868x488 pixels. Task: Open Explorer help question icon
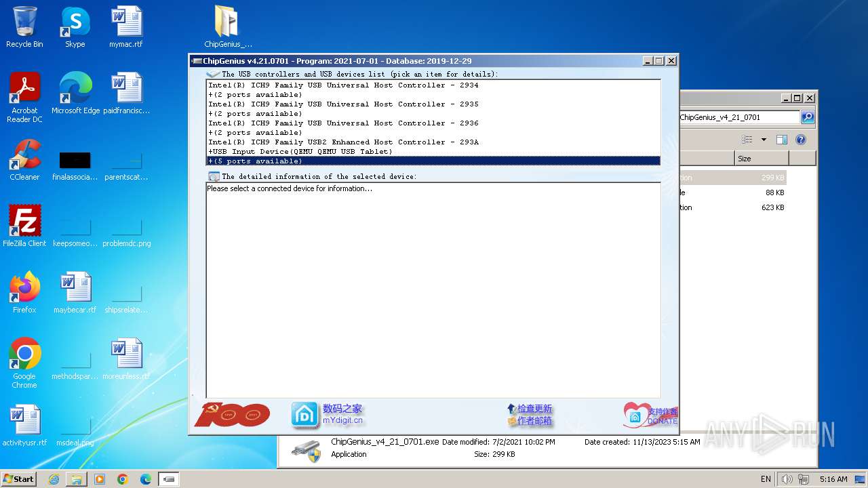pos(800,140)
